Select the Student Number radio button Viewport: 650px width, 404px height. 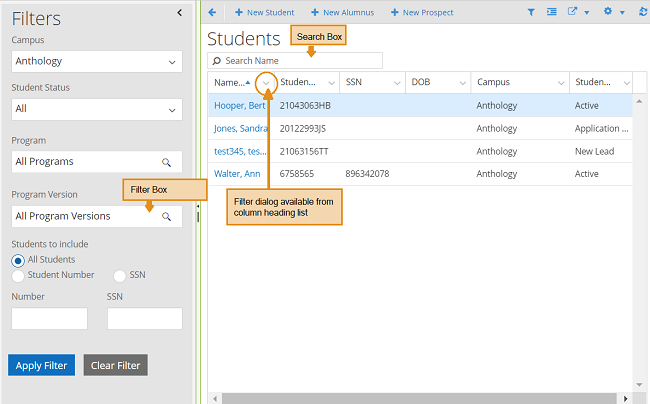point(18,275)
